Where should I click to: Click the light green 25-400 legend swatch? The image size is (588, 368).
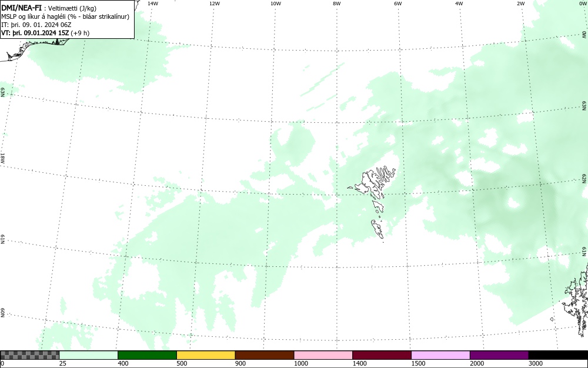[89, 355]
